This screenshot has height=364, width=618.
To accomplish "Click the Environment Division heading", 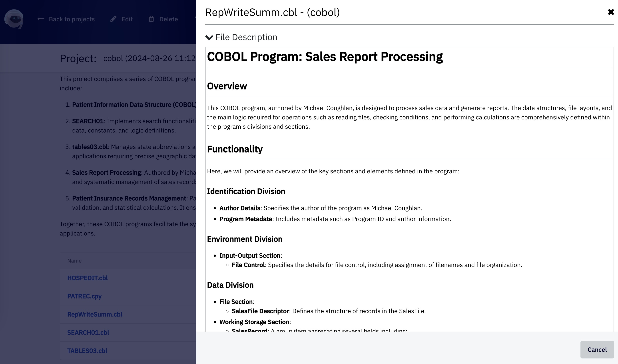I will coord(244,239).
